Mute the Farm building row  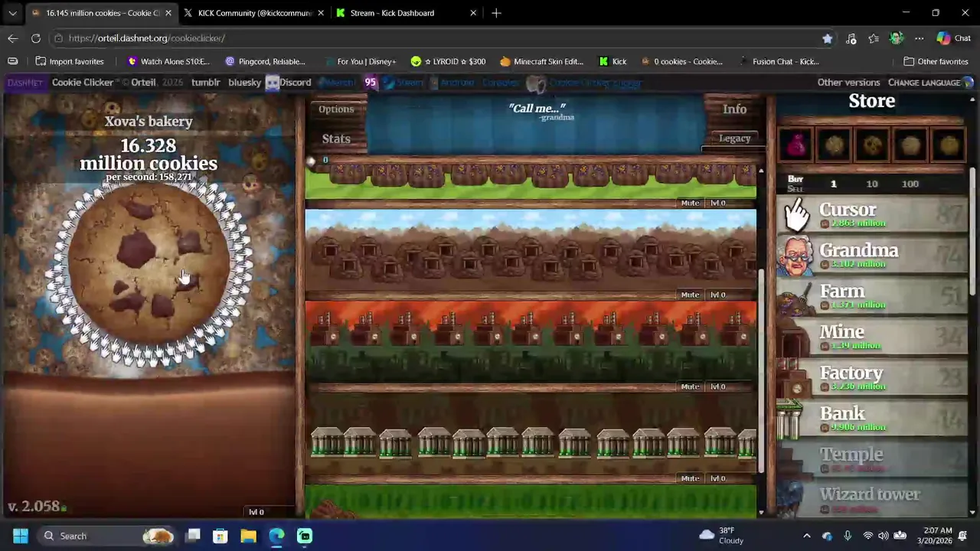pyautogui.click(x=690, y=203)
